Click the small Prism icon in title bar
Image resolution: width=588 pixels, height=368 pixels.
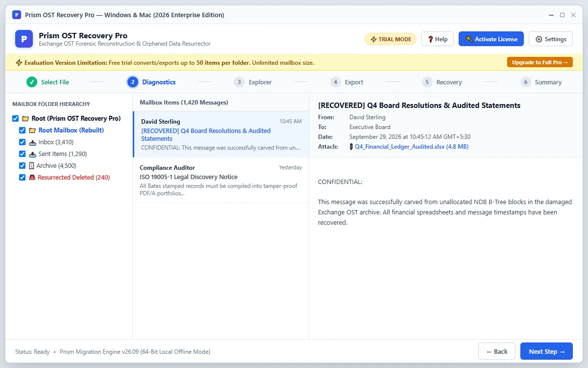point(17,15)
